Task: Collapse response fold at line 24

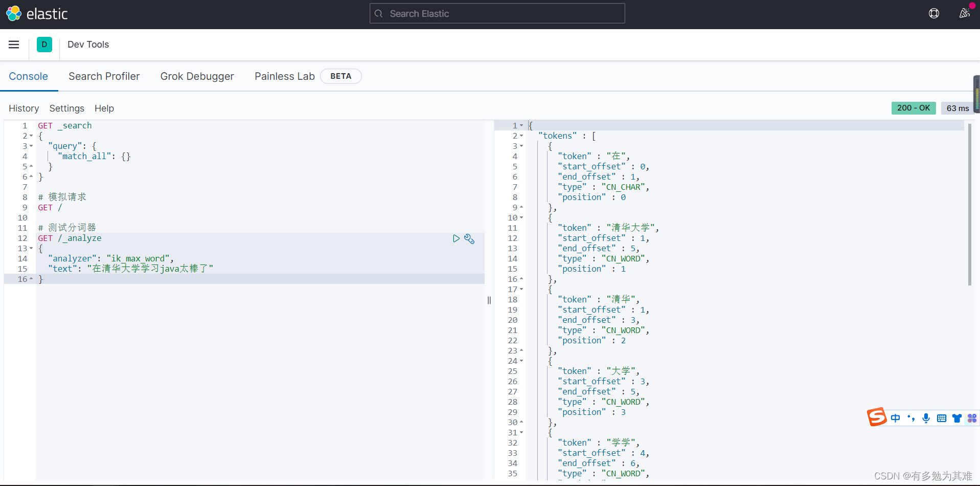Action: click(x=521, y=361)
